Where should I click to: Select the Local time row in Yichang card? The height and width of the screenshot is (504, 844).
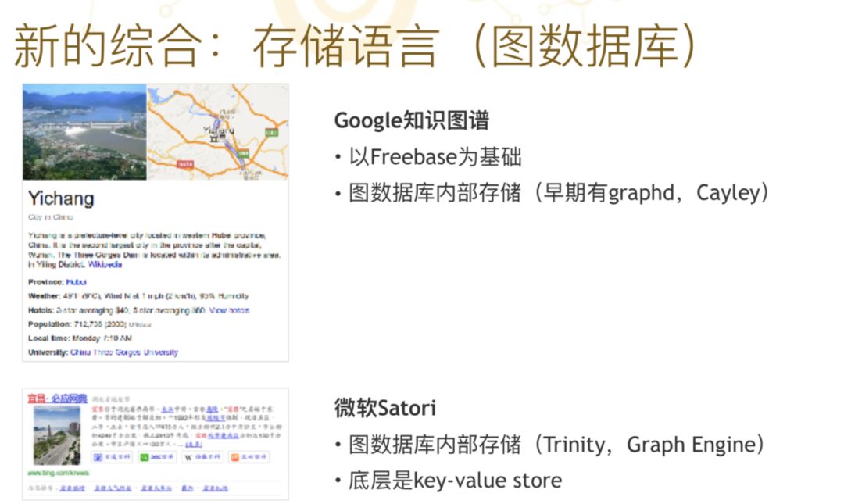[x=80, y=338]
